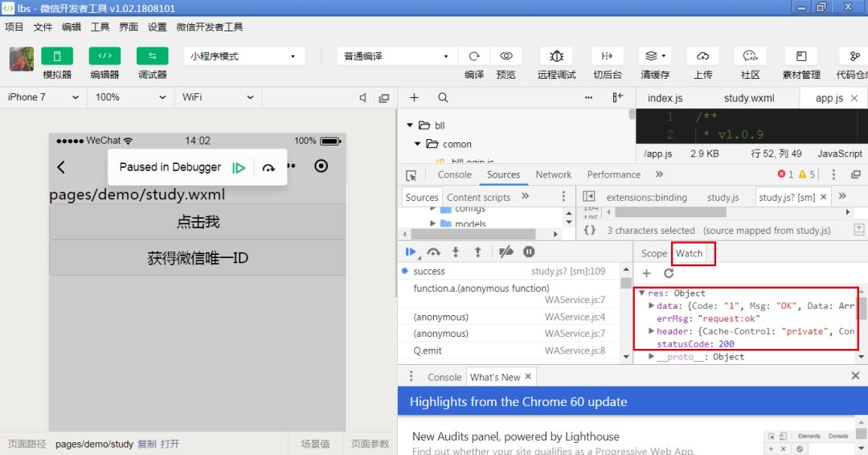Switch to the Network devtools tab
Viewport: 868px width, 455px height.
pyautogui.click(x=553, y=174)
